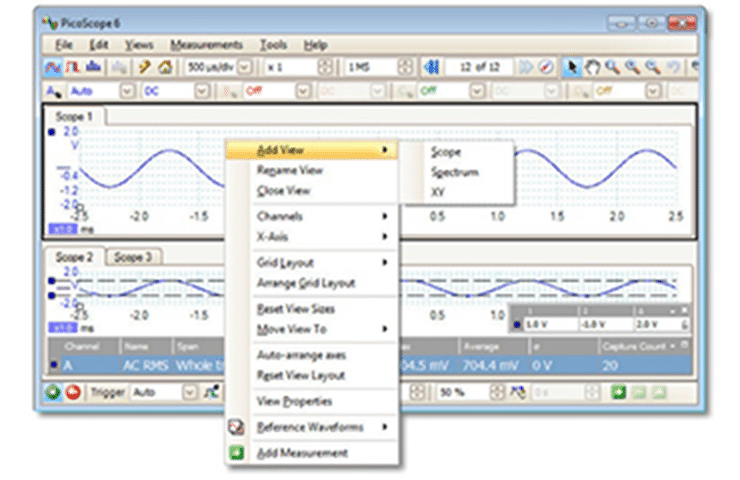Click the trigger delay icon next to 50 %

(x=518, y=392)
